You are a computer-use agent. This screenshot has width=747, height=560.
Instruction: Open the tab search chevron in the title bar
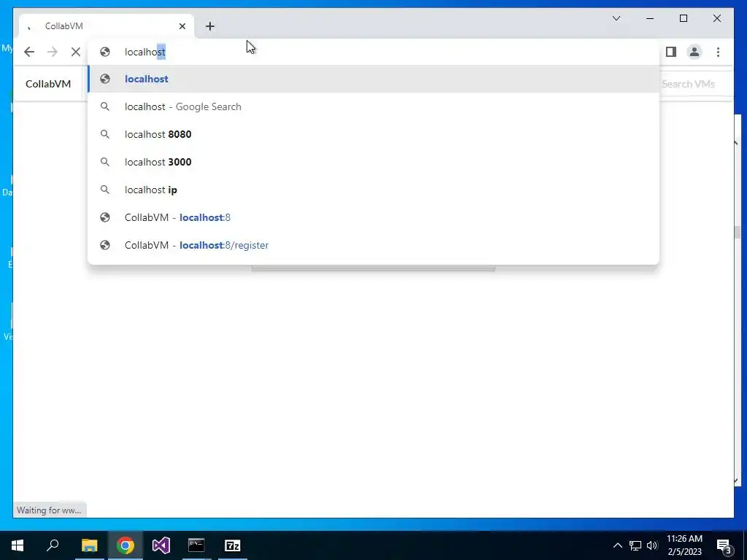pyautogui.click(x=616, y=18)
